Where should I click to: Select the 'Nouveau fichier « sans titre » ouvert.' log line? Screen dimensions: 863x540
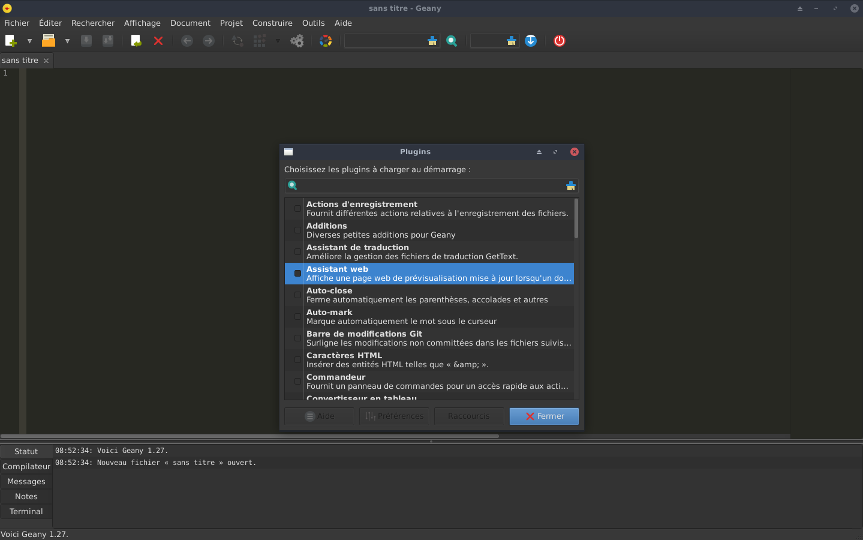pos(156,463)
